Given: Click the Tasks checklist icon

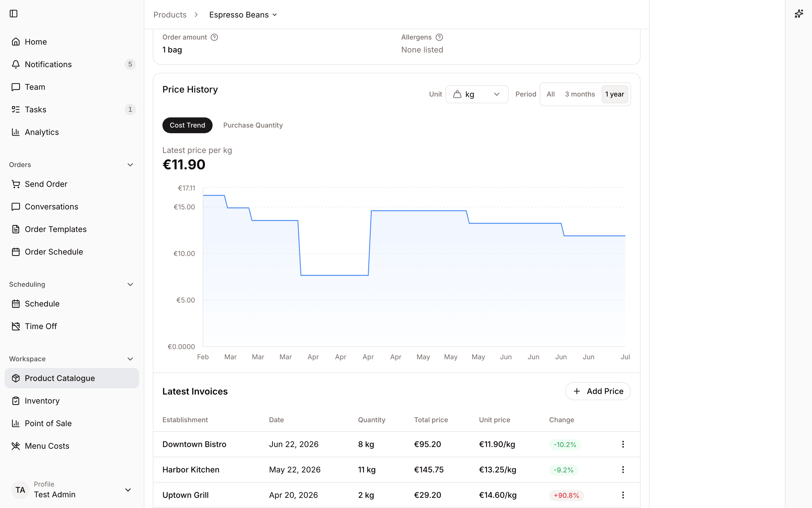Looking at the screenshot, I should (16, 110).
